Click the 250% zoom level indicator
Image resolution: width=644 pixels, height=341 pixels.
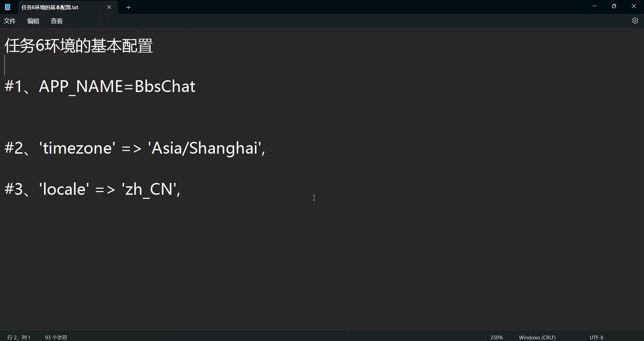point(496,337)
